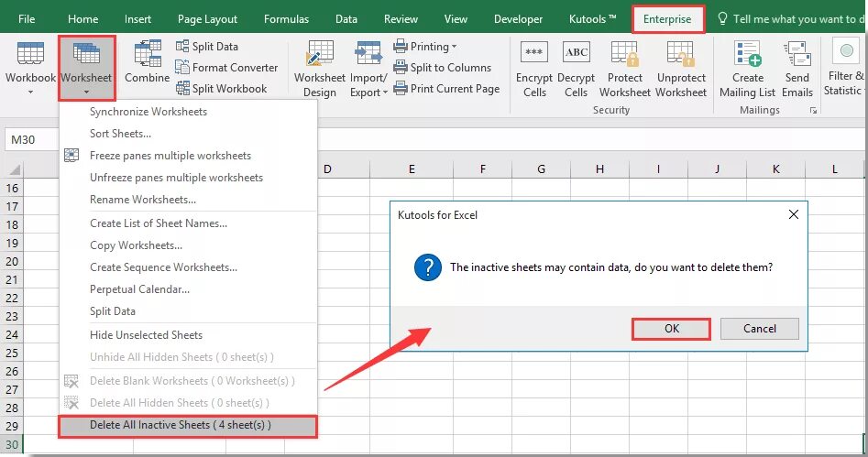Close the Kutools for Excel dialog

793,214
